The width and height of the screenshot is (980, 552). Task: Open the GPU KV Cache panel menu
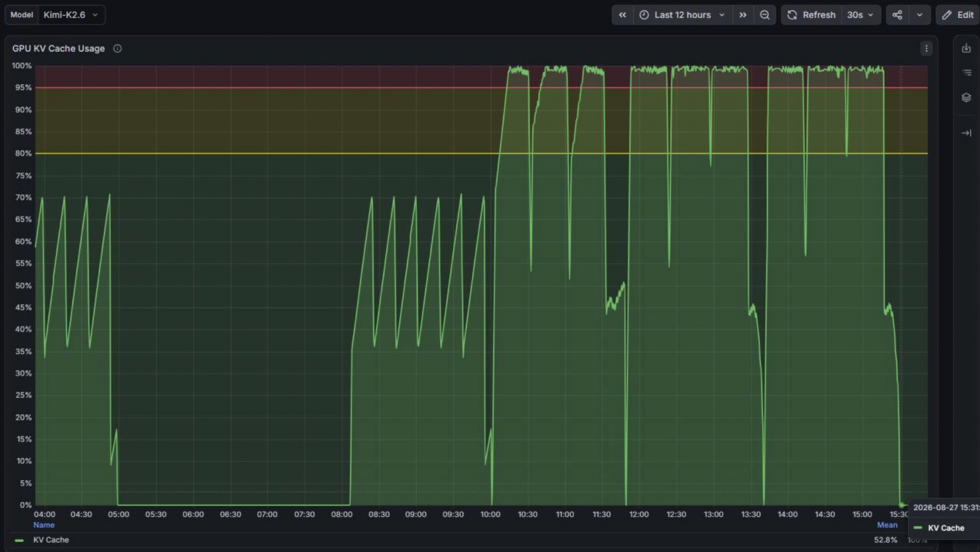(926, 48)
